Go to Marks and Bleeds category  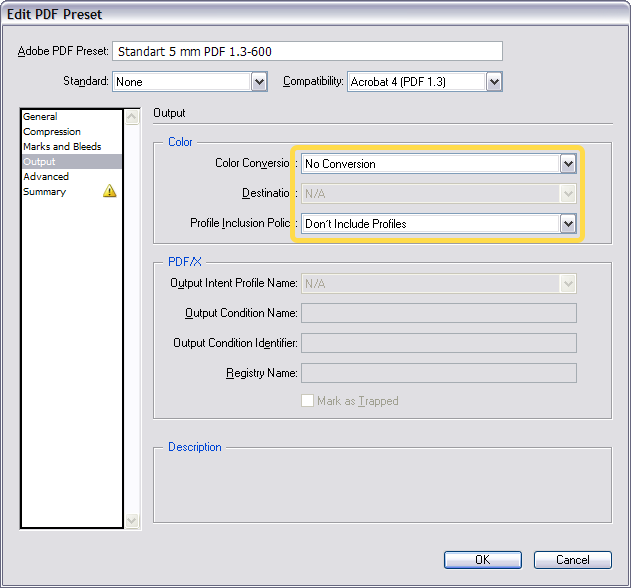point(72,146)
